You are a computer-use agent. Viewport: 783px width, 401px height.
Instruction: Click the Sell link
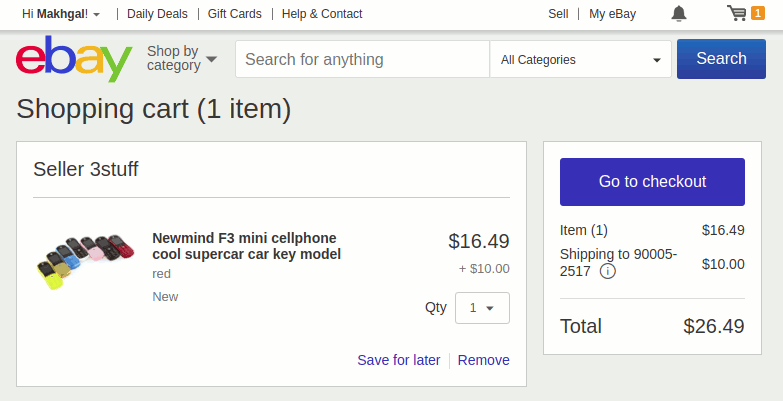pos(558,14)
